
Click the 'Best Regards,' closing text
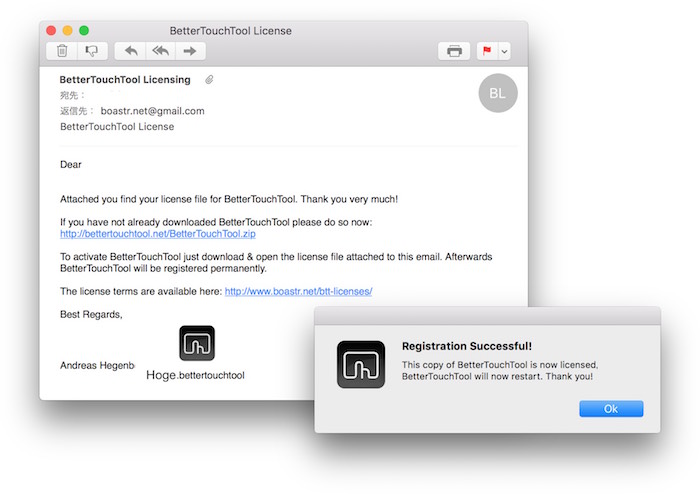[91, 315]
